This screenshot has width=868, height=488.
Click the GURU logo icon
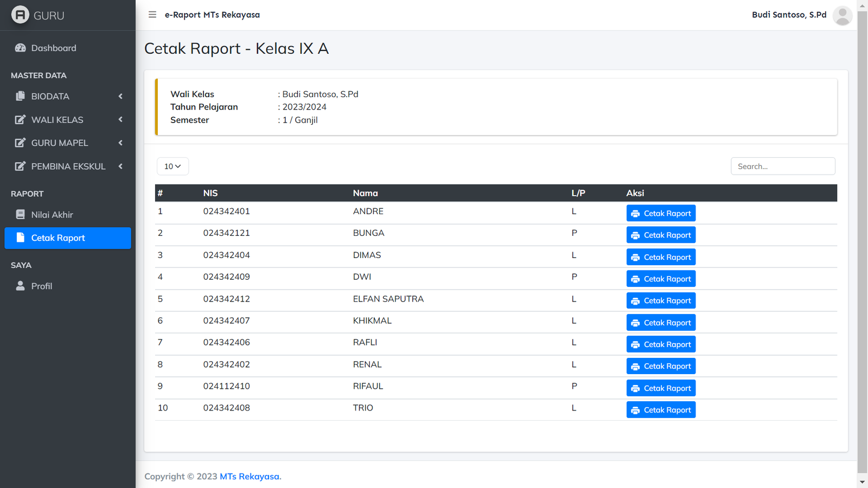coord(20,15)
